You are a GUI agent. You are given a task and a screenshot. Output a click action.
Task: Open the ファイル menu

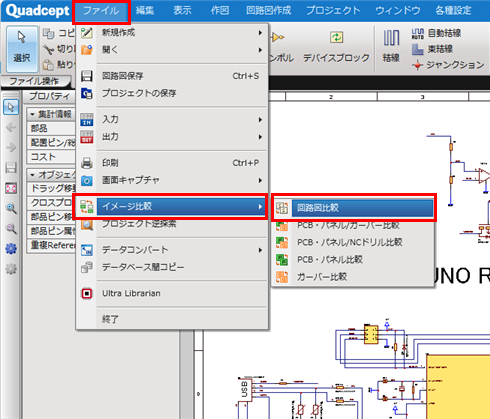point(101,11)
